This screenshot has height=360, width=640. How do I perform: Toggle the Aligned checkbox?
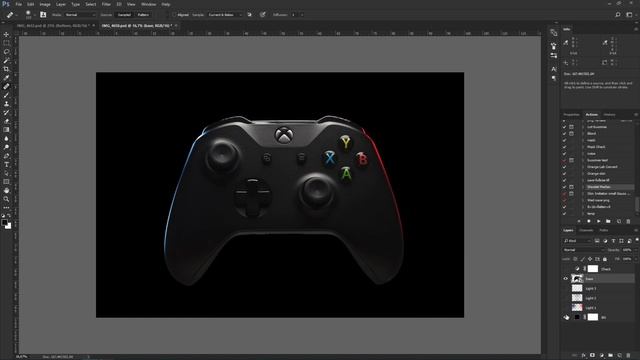(174, 15)
